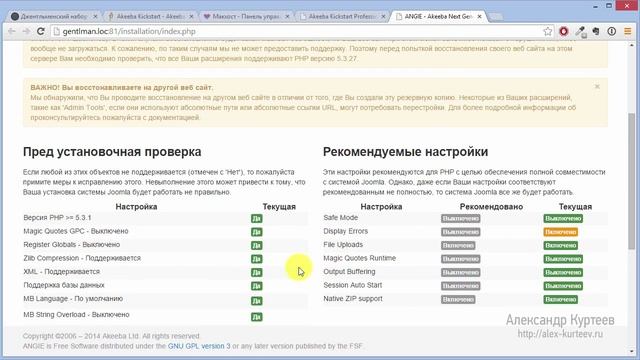Switch to the 'Akeeba Kickstart - Akeeba' tab

click(149, 16)
